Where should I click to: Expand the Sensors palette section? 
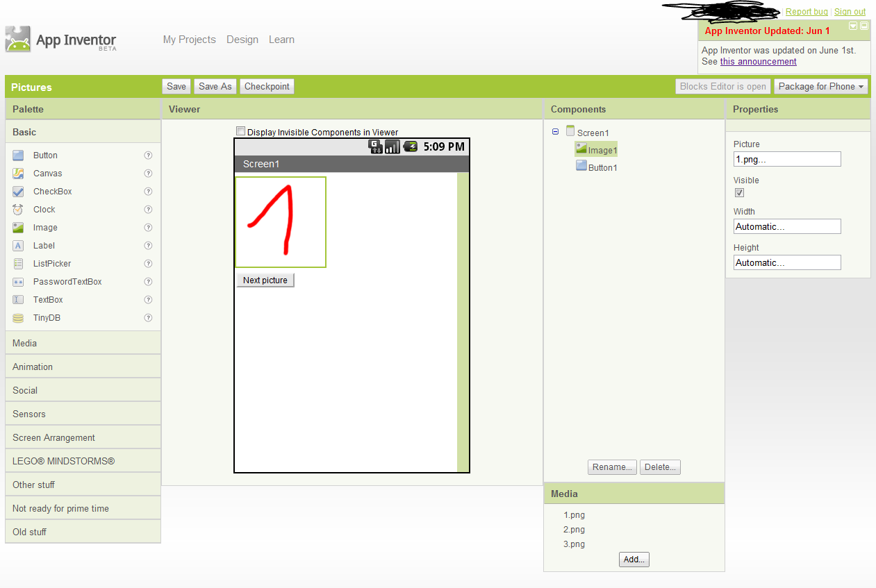[83, 414]
